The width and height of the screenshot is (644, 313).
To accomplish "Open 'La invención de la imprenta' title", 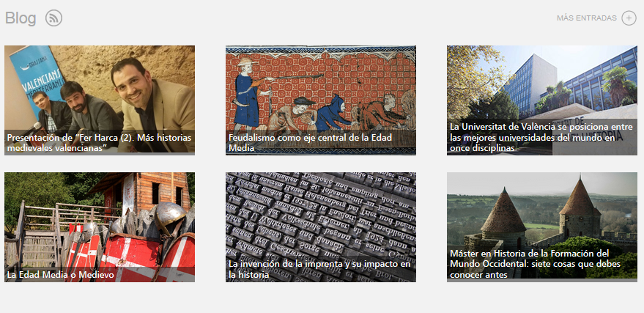I will (x=319, y=269).
